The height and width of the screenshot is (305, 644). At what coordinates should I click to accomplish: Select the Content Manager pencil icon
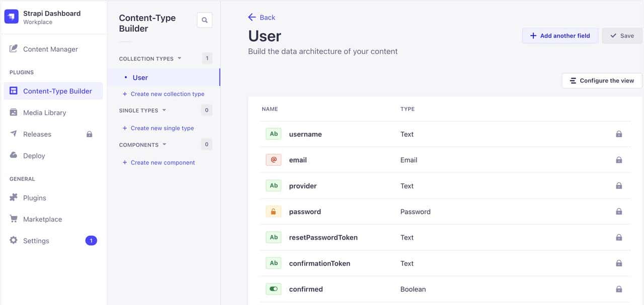[13, 48]
